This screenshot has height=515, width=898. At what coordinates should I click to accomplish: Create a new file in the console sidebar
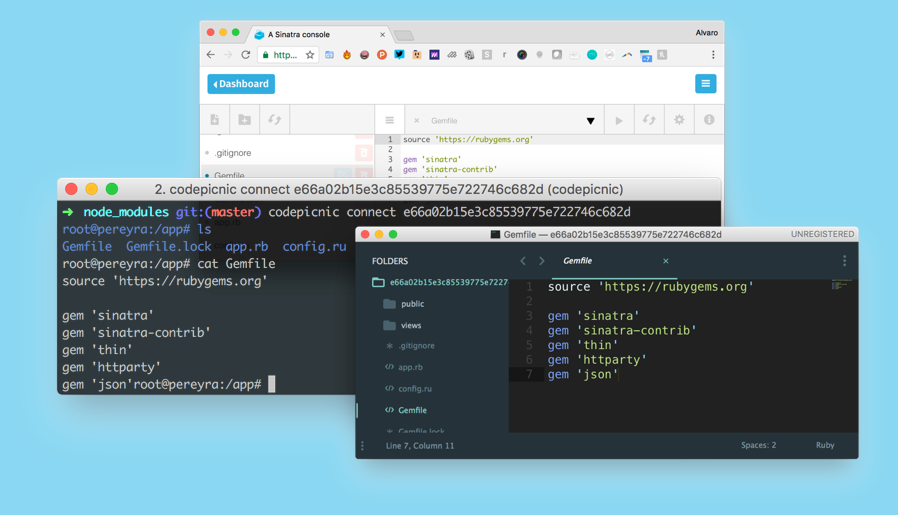pyautogui.click(x=215, y=120)
